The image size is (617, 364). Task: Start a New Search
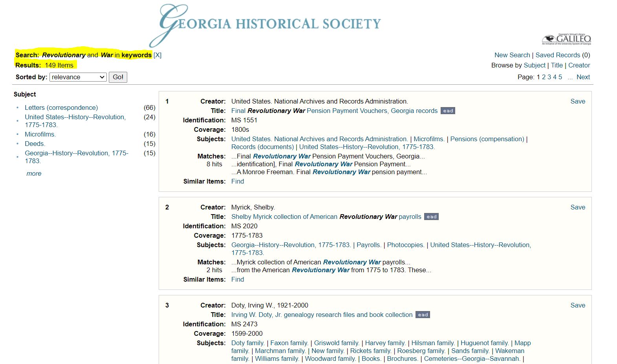(512, 55)
